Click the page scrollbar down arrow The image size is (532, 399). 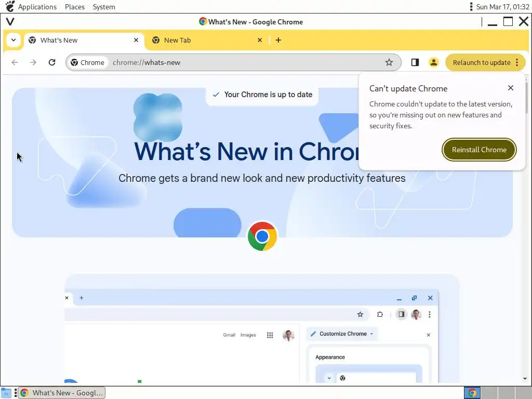pyautogui.click(x=525, y=379)
